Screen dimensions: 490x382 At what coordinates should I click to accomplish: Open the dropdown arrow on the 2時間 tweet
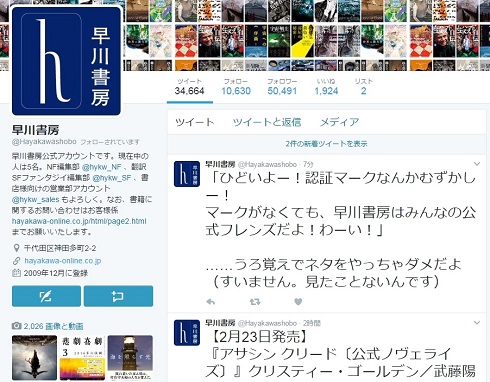[477, 322]
